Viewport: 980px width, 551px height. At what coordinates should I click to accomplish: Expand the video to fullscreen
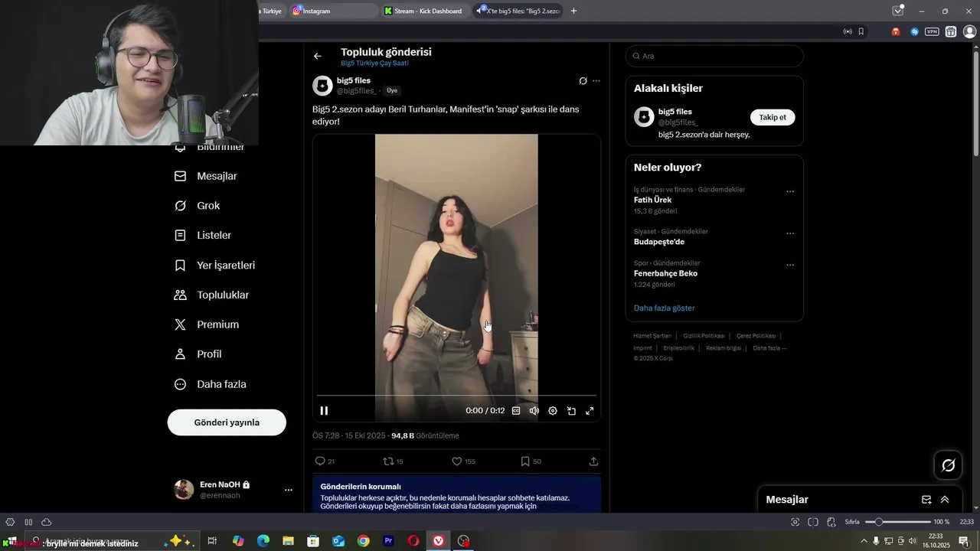[x=590, y=411]
